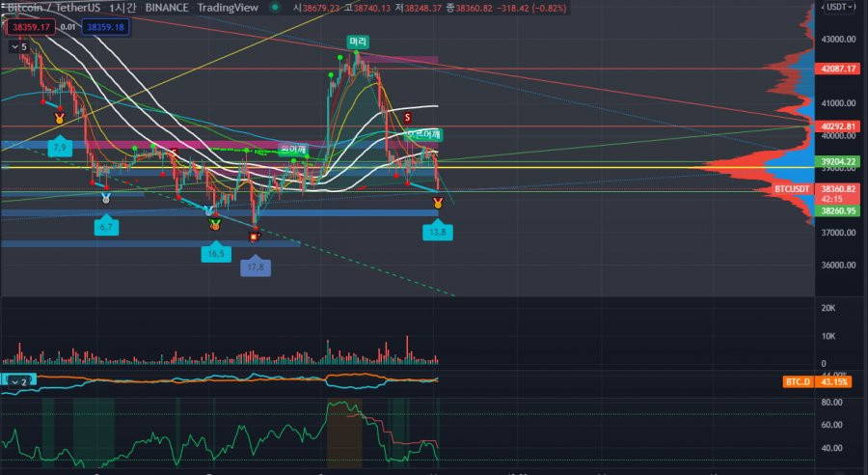868x475 pixels.
Task: Click the 38260.95 green price tag
Action: (x=837, y=210)
